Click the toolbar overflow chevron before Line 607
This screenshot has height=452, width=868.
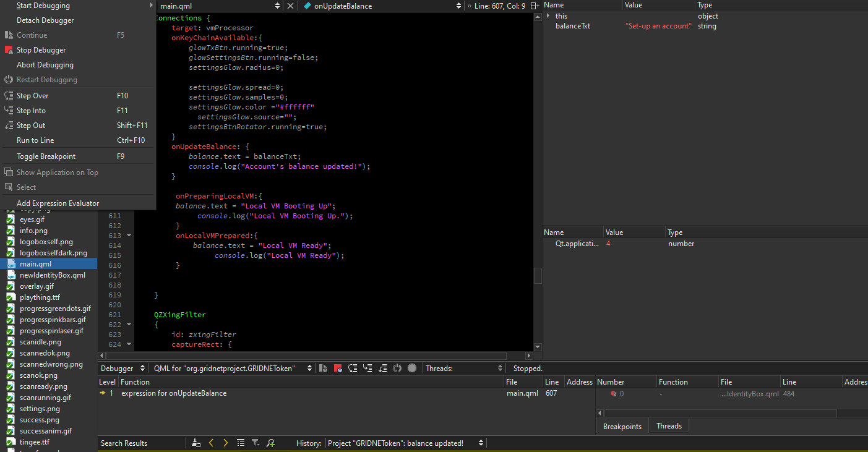coord(470,6)
